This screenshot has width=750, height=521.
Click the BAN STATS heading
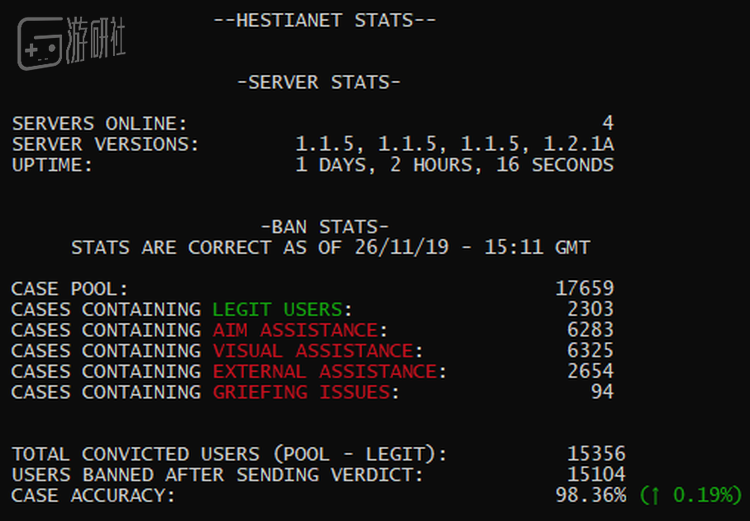coord(324,226)
